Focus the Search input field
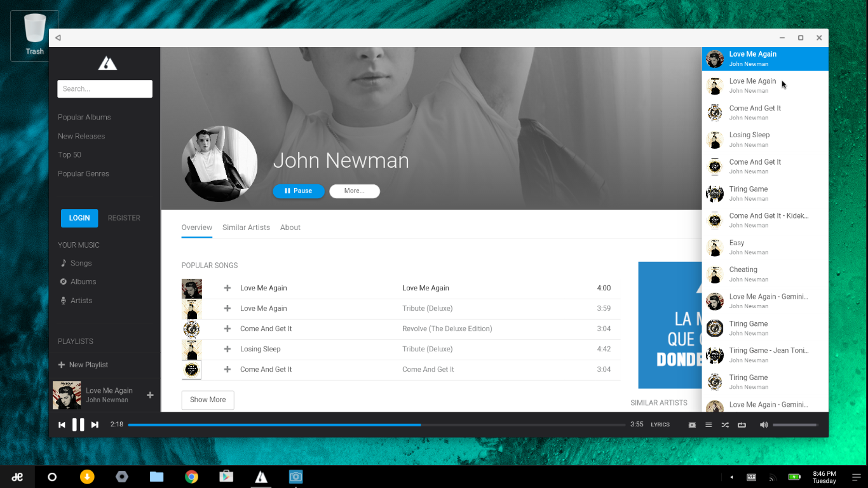 point(105,89)
